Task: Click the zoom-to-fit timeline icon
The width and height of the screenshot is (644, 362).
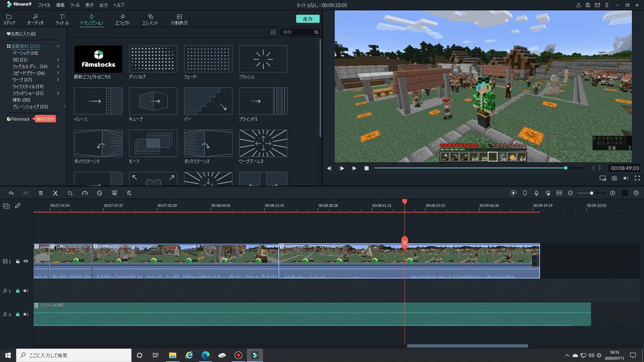Action: [x=559, y=193]
